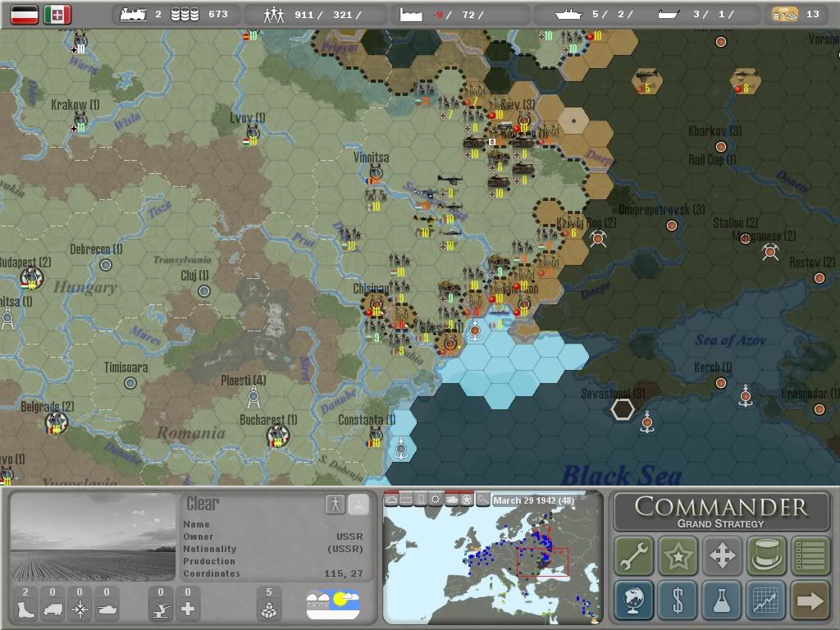Toggle weather overlay on the minimap
Image resolution: width=840 pixels, height=630 pixels.
point(391,500)
